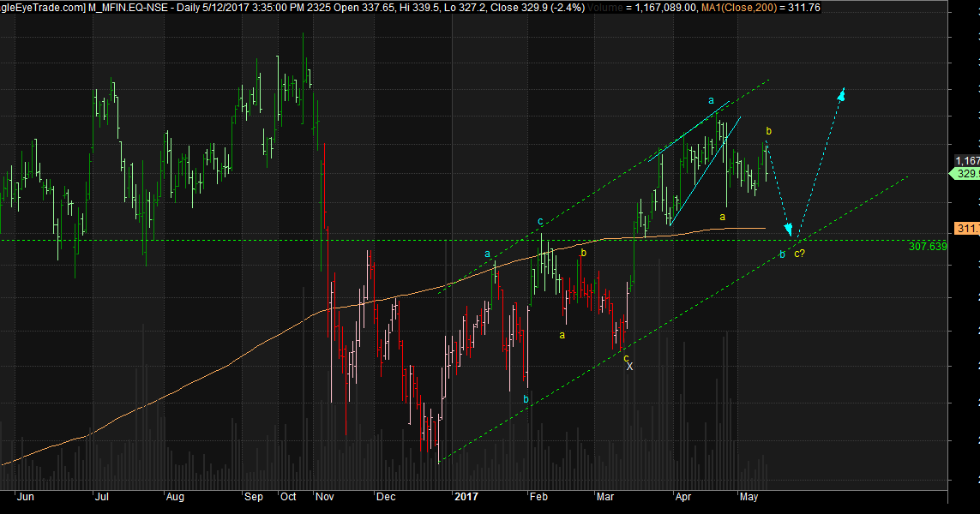The width and height of the screenshot is (980, 514).
Task: Click the 2017 label on date axis
Action: click(466, 497)
